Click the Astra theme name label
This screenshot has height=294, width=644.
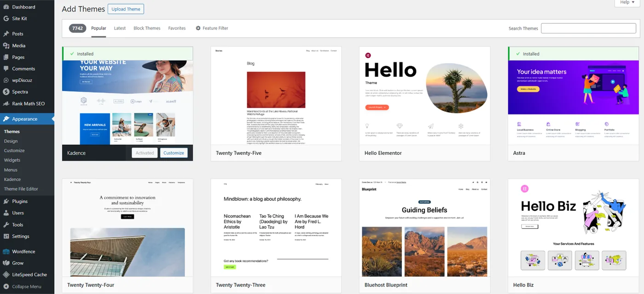pyautogui.click(x=519, y=153)
